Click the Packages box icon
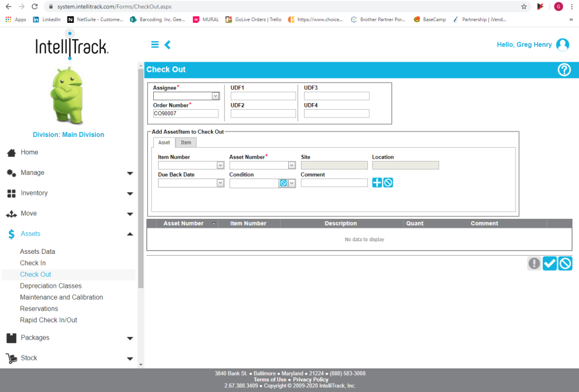Screen dimensions: 579x392 click(11, 338)
